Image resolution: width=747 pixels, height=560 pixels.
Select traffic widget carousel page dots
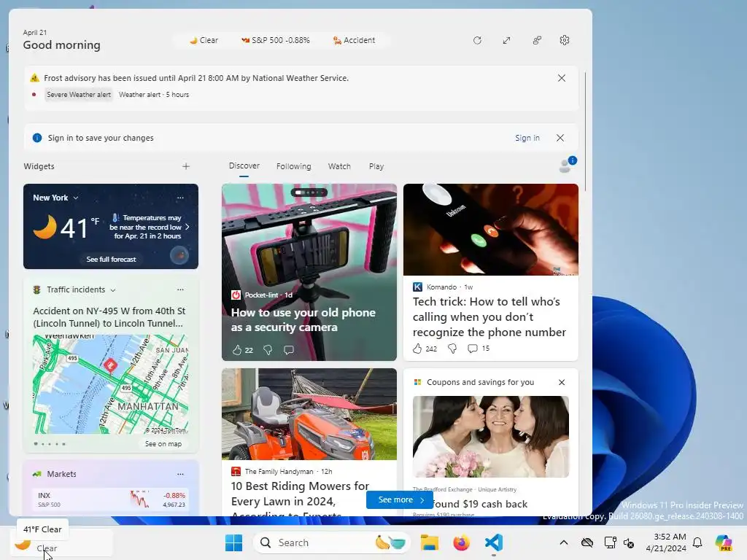point(50,444)
